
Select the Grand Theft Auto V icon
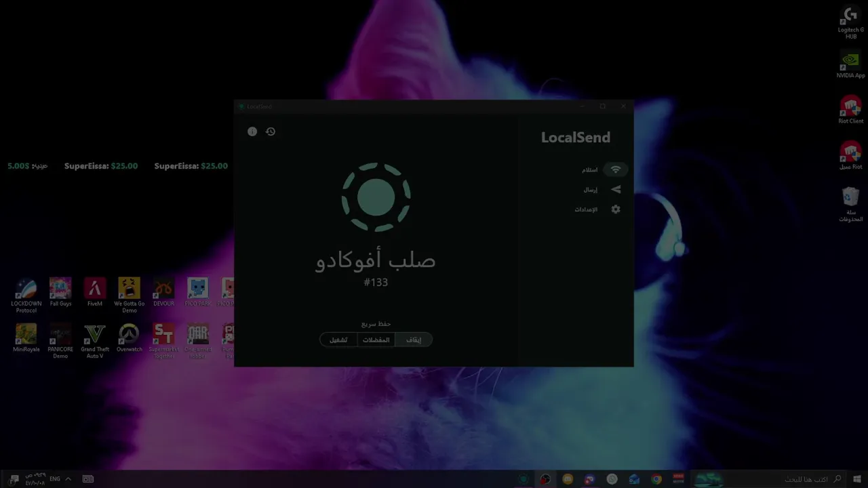coord(95,342)
